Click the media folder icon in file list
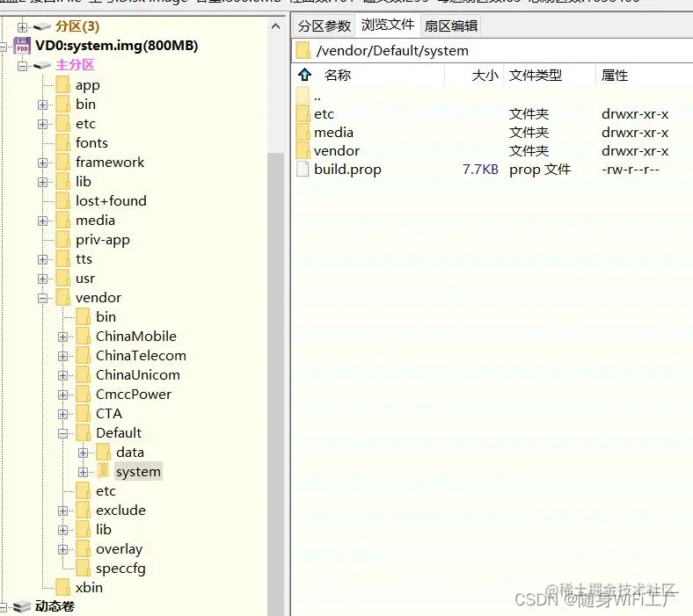Viewport: 693px width, 616px height. click(303, 132)
